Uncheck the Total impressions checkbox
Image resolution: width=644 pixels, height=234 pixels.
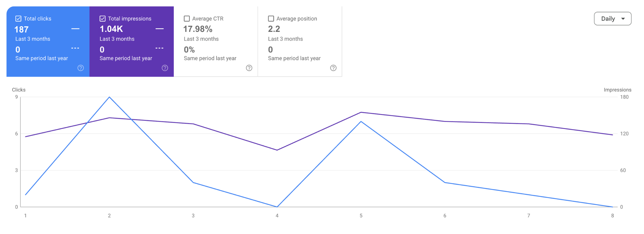(102, 19)
